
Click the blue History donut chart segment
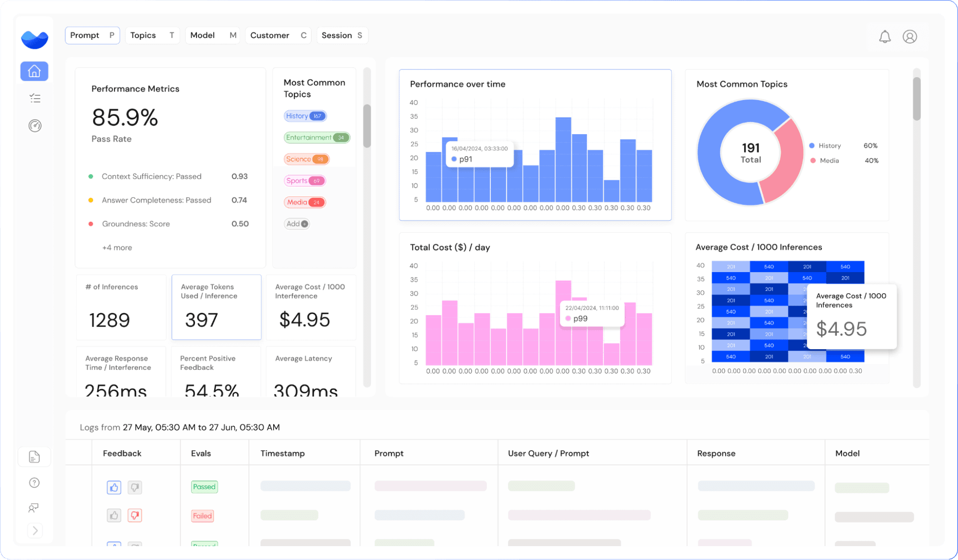tap(709, 158)
